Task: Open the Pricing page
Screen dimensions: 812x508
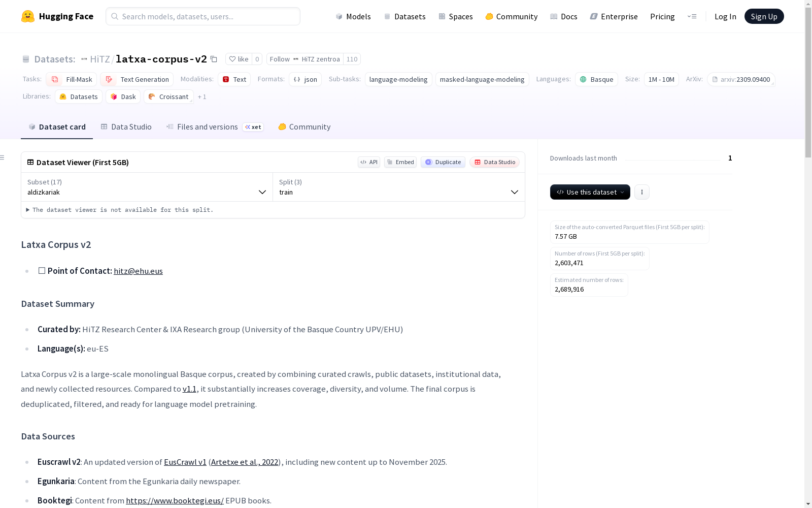Action: pos(662,16)
